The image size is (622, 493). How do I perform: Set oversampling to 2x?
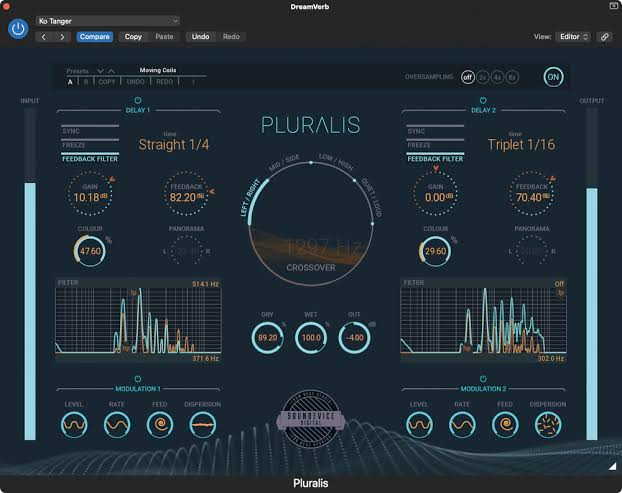click(482, 77)
